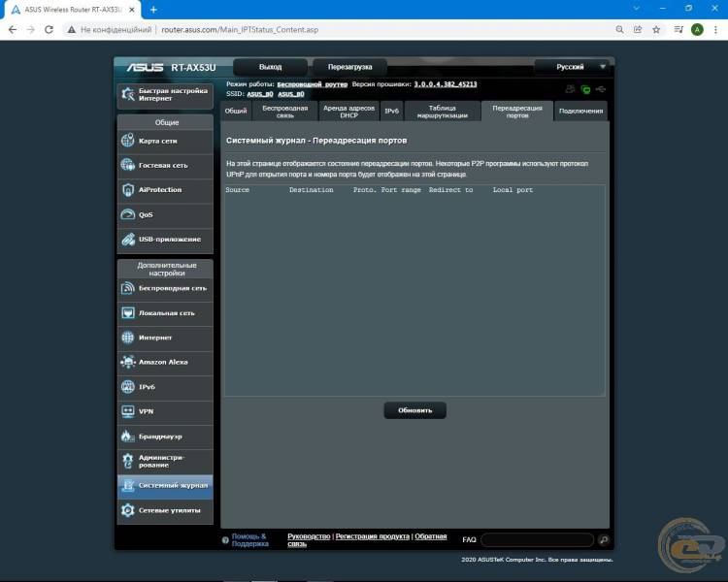Open the QoS gauge icon
The image size is (728, 582).
coord(128,214)
